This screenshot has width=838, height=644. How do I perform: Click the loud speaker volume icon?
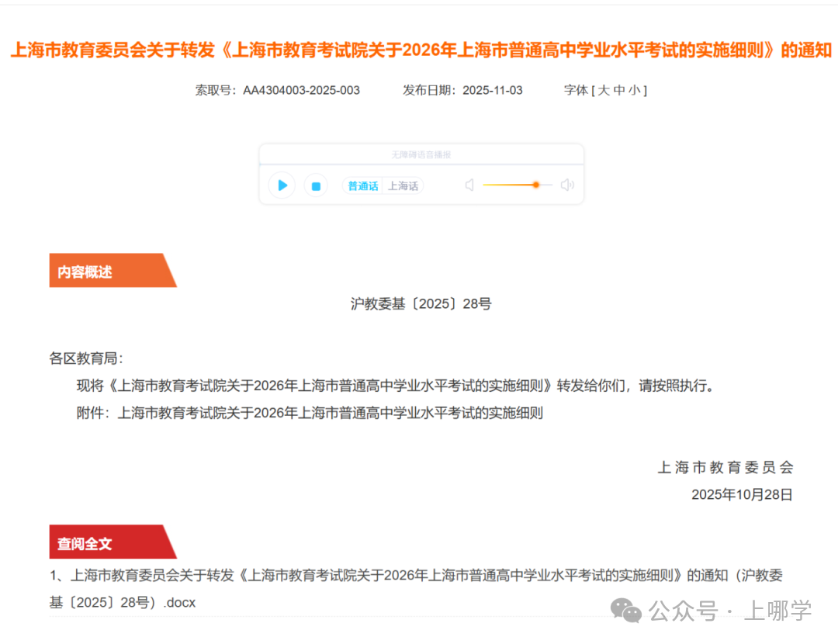point(567,185)
